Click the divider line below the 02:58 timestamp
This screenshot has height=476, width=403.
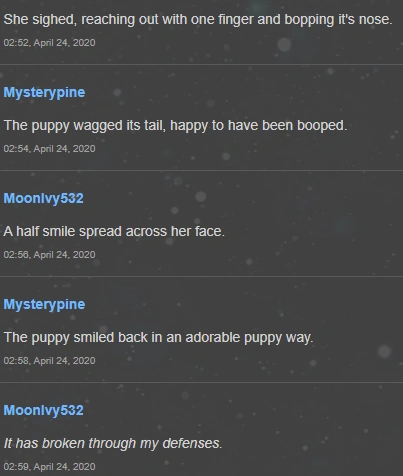tap(201, 382)
